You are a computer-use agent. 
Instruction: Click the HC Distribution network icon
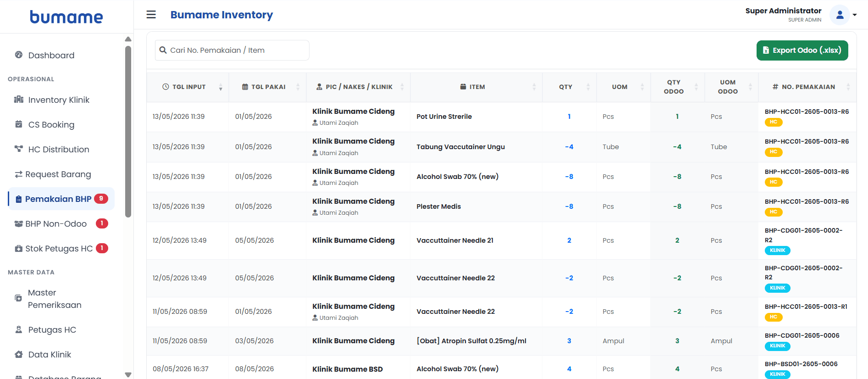(19, 149)
